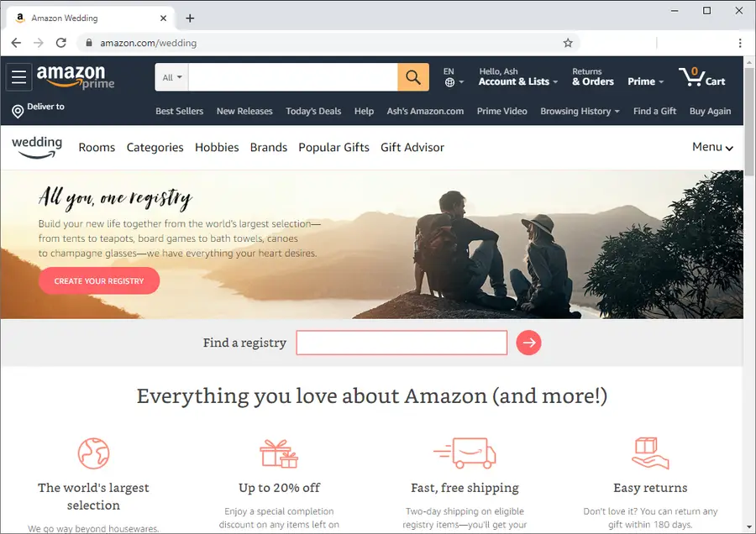Reload the page with the refresh icon

(61, 43)
